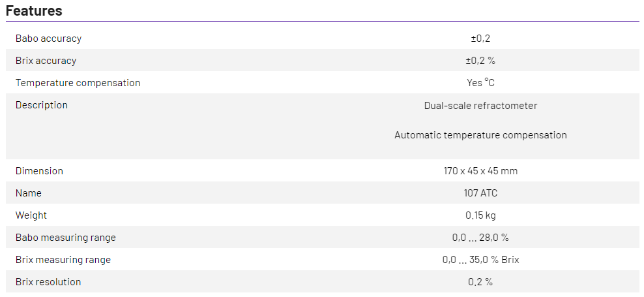This screenshot has width=644, height=297.
Task: Select the ±0,2 % Brix accuracy value
Action: [480, 61]
